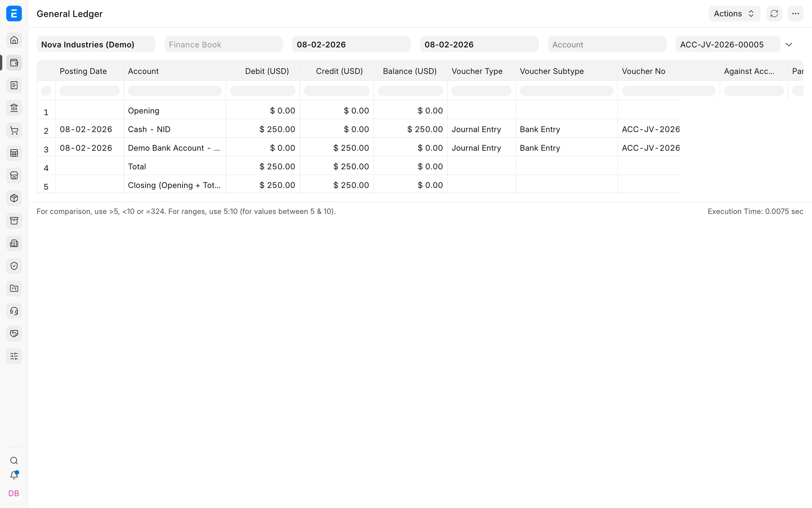The width and height of the screenshot is (812, 508).
Task: Edit the From Date 08-02-2026 field
Action: pyautogui.click(x=351, y=44)
